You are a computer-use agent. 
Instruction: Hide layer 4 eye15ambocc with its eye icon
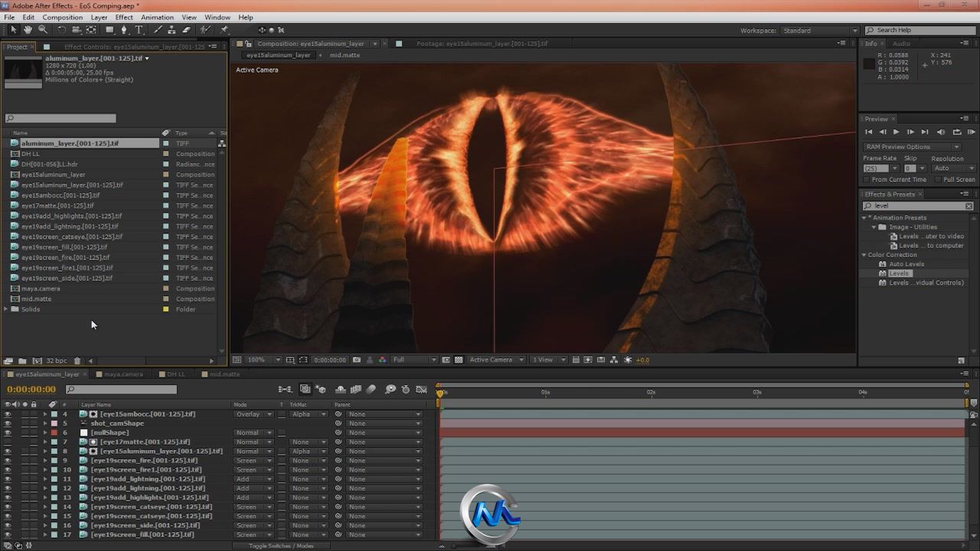click(x=8, y=414)
